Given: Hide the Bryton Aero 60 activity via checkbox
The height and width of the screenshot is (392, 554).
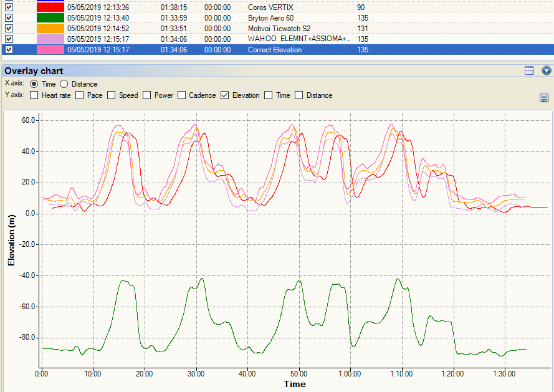Looking at the screenshot, I should [x=9, y=18].
